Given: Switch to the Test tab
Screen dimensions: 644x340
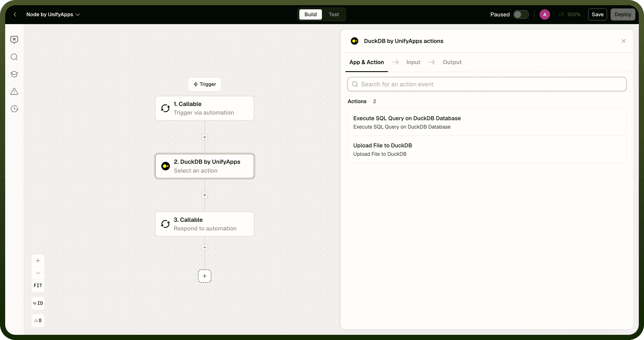Looking at the screenshot, I should [334, 14].
